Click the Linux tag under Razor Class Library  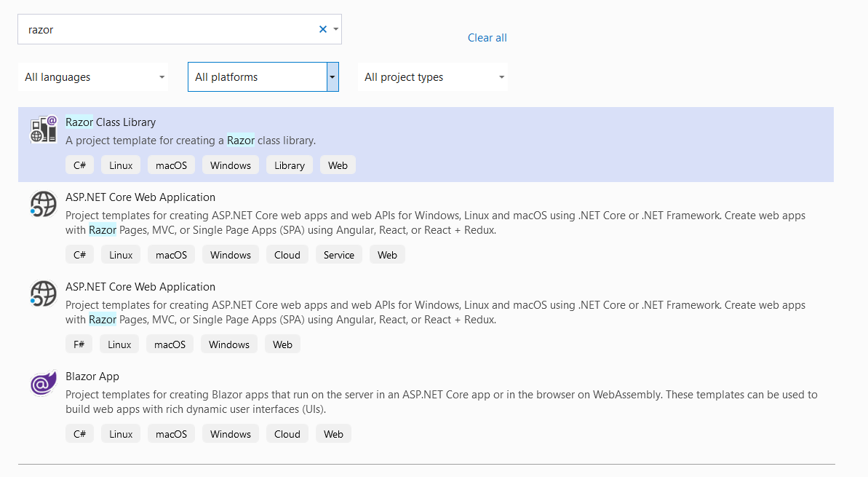coord(121,165)
